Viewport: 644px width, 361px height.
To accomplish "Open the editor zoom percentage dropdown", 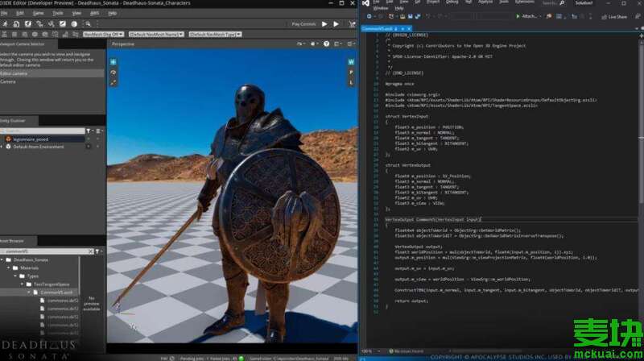I will [369, 351].
